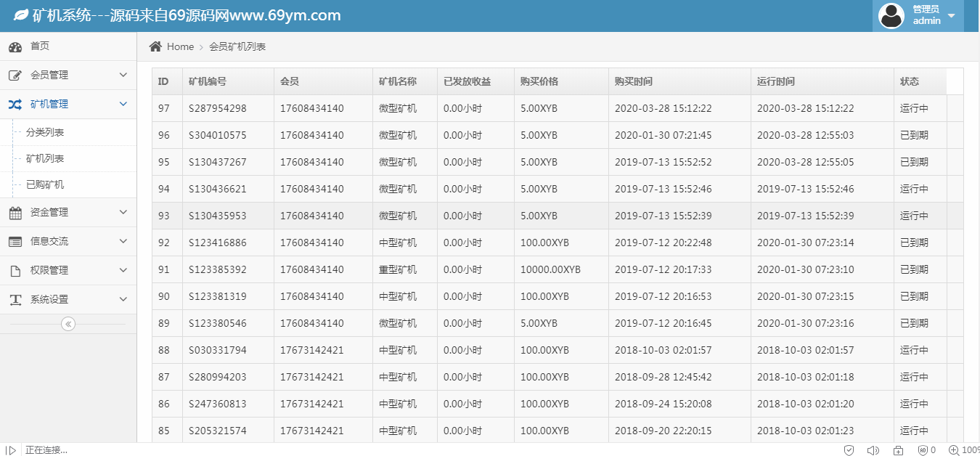
Task: Click the 会员管理 edit icon
Action: pos(15,76)
